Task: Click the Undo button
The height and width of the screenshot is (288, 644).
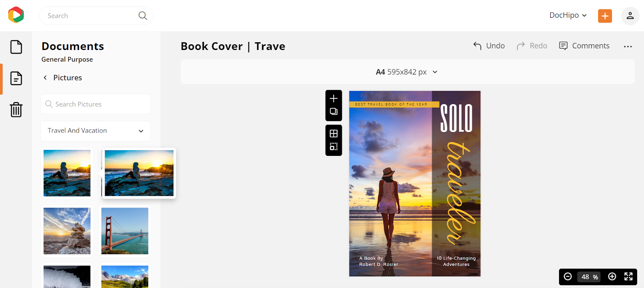Action: [x=489, y=46]
